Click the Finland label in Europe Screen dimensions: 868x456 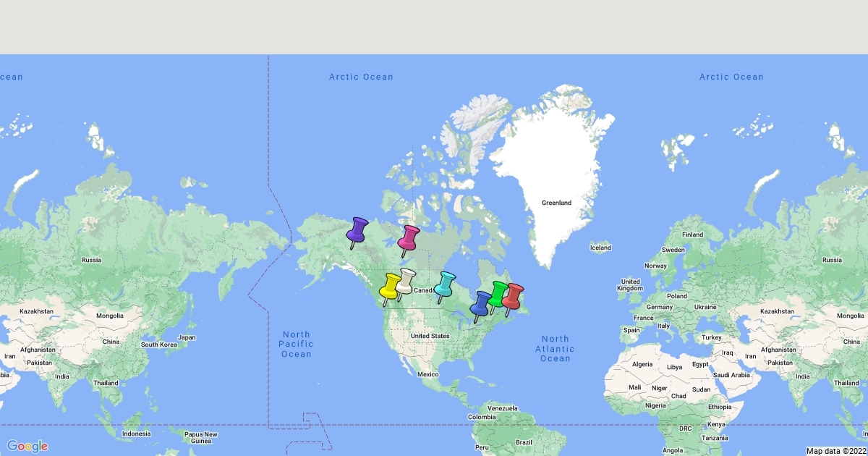[692, 235]
